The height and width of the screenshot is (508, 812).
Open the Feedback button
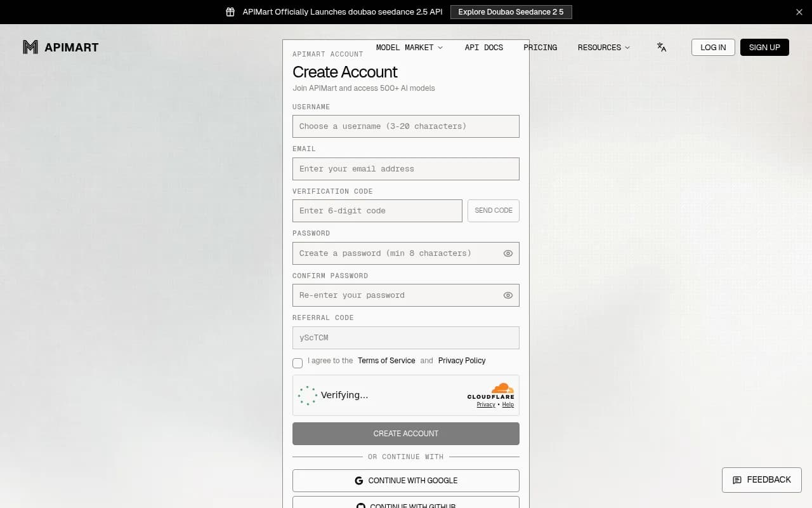[762, 480]
